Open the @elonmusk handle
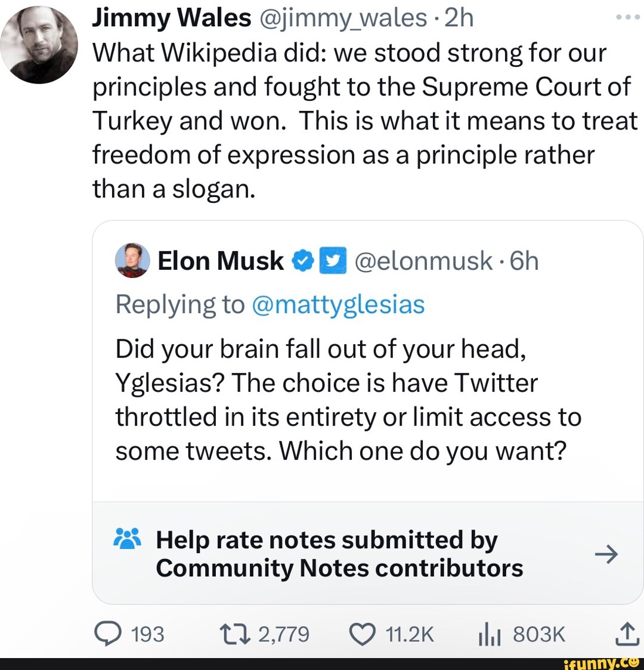The height and width of the screenshot is (670, 644). (423, 261)
